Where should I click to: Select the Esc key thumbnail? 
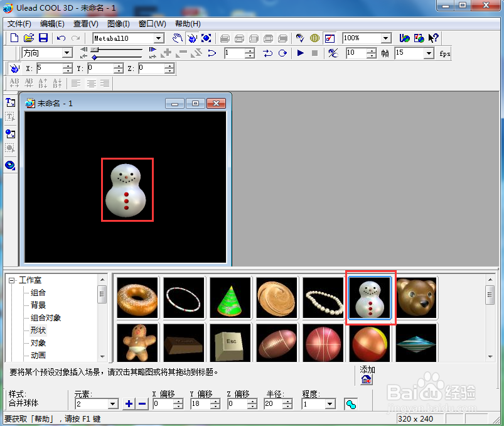pyautogui.click(x=230, y=342)
